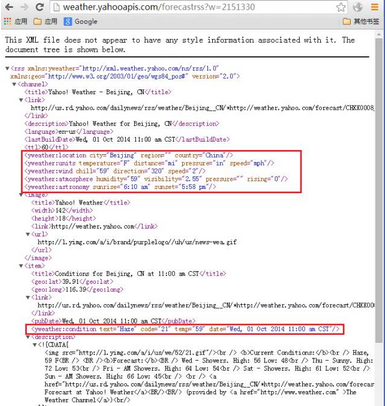The width and height of the screenshot is (387, 406).
Task: Click the lastBuildDate line
Action: pyautogui.click(x=127, y=140)
